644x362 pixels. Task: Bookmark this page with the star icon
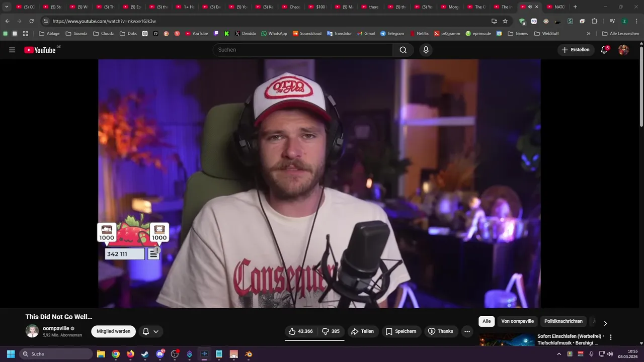point(505,21)
